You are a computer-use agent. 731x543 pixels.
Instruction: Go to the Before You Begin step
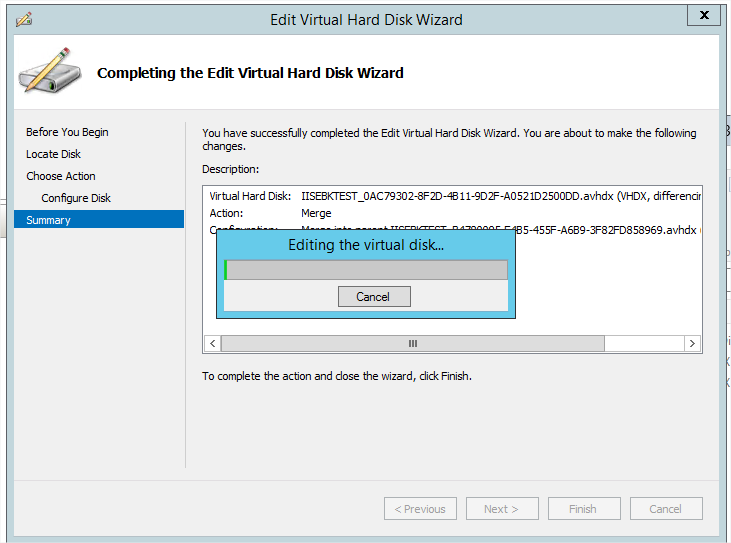pos(67,132)
